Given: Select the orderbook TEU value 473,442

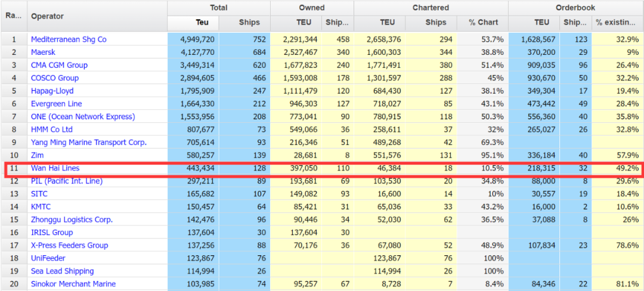Looking at the screenshot, I should [541, 104].
